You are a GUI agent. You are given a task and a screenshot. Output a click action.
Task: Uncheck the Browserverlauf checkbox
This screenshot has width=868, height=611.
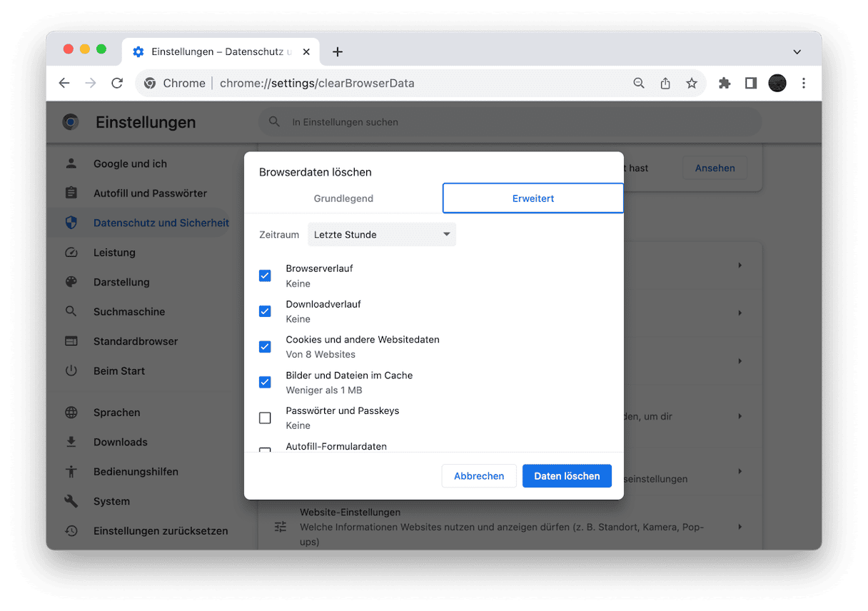coord(265,276)
